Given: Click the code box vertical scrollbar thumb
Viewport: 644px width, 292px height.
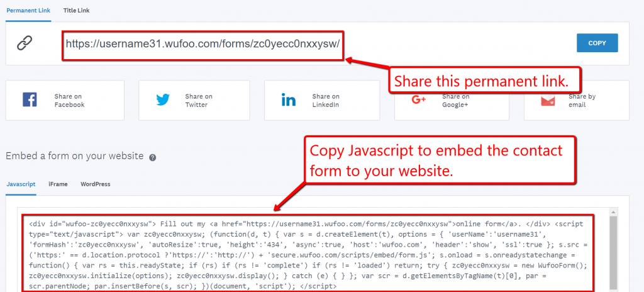Looking at the screenshot, I should tap(613, 252).
